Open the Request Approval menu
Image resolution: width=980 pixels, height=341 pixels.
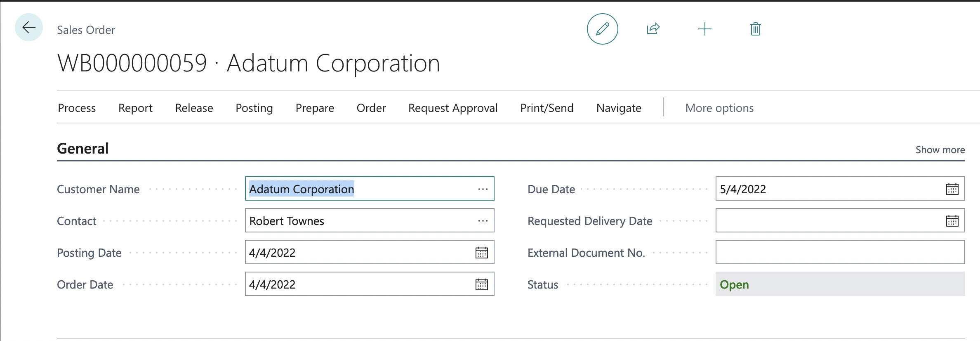(452, 108)
